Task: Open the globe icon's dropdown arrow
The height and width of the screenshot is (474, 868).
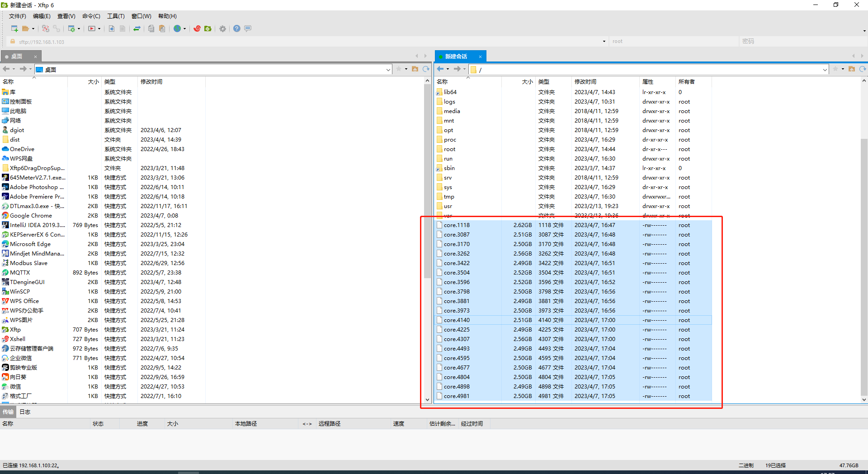Action: [185, 28]
